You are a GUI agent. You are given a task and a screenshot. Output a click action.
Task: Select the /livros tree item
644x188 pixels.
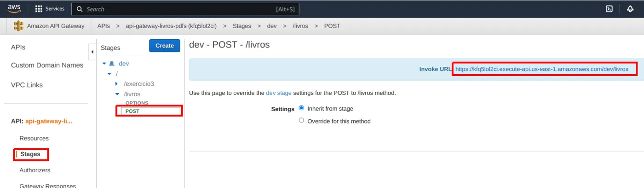coord(132,94)
